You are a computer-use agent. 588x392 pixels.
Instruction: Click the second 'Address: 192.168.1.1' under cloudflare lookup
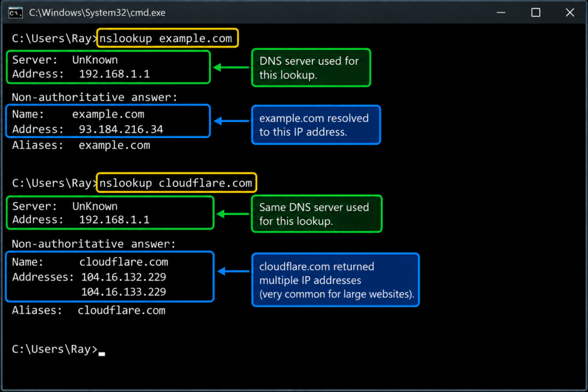(x=81, y=220)
